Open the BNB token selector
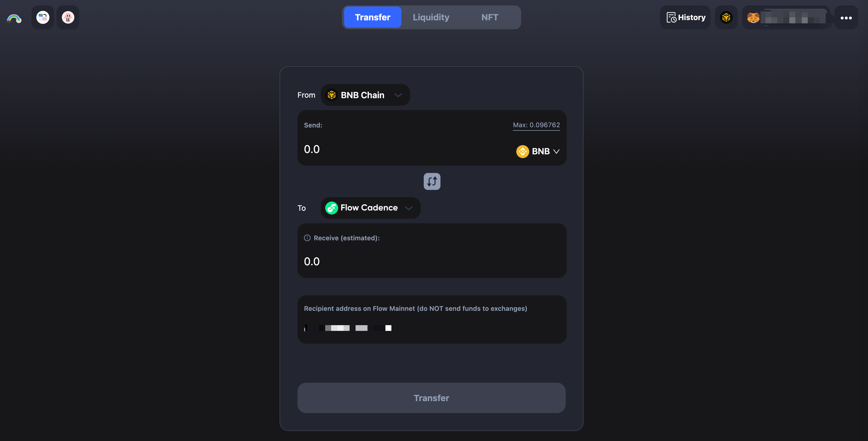868x441 pixels. pyautogui.click(x=538, y=152)
